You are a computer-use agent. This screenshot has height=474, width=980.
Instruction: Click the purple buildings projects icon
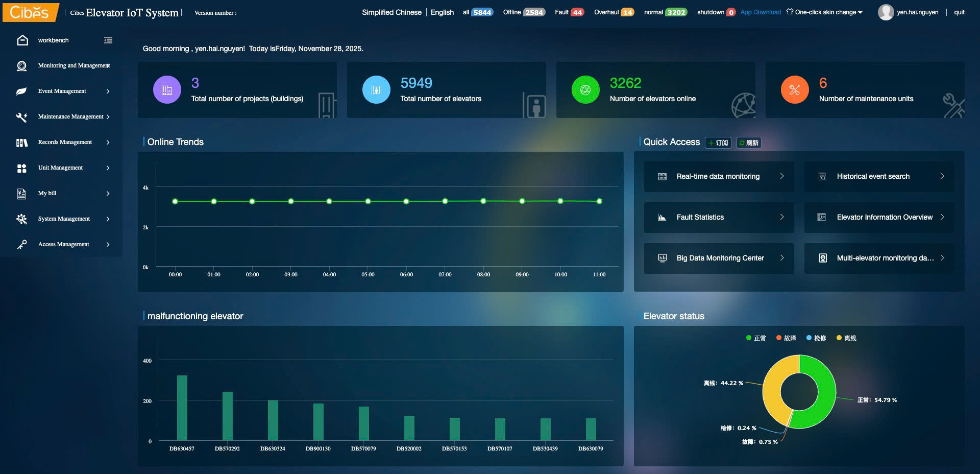[167, 90]
